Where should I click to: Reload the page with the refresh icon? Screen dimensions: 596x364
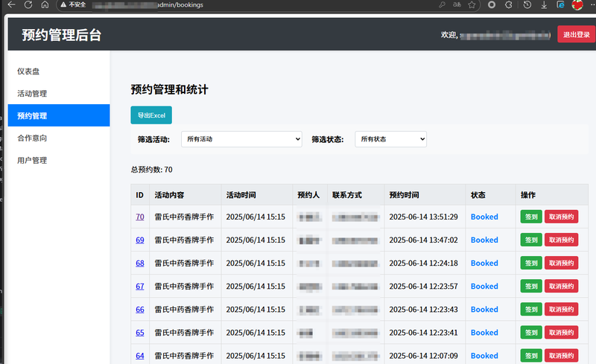pyautogui.click(x=28, y=4)
